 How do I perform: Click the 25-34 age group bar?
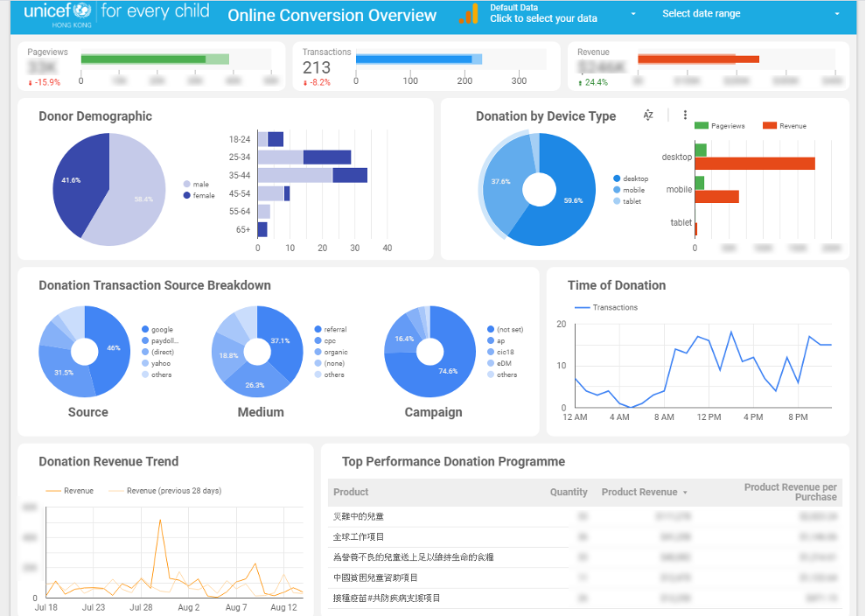click(304, 157)
